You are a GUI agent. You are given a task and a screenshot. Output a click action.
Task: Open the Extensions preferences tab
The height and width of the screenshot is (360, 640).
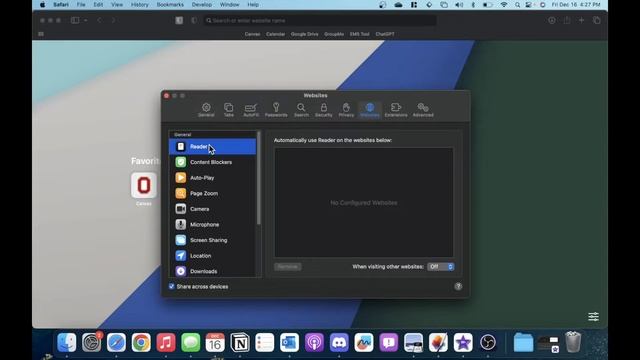point(396,110)
